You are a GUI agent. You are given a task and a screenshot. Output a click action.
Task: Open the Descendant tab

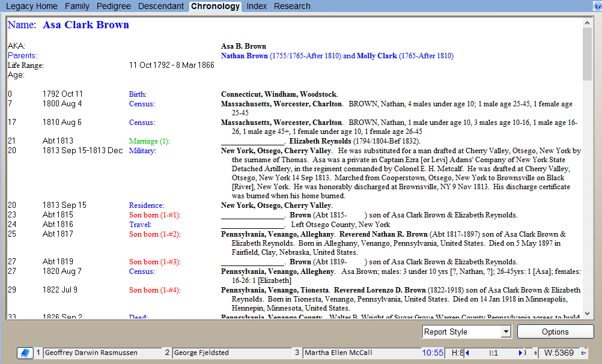click(x=161, y=6)
